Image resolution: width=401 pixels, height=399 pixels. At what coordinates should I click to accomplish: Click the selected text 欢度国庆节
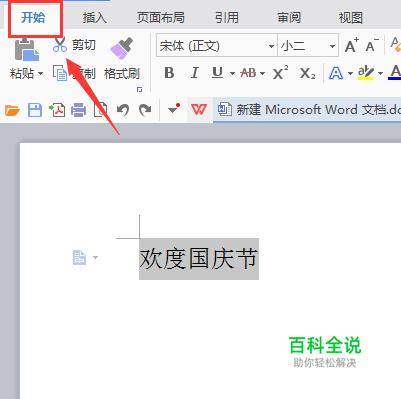(x=199, y=259)
